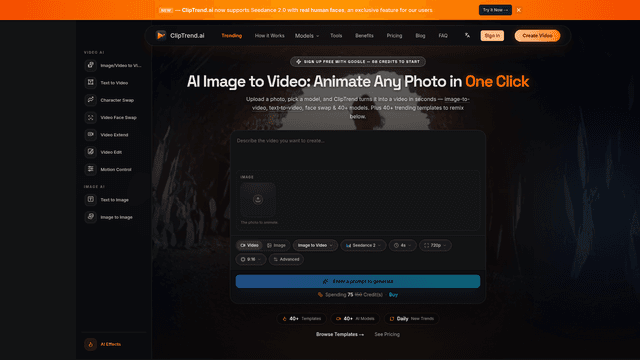The height and width of the screenshot is (360, 640).
Task: Open the How it Works menu item
Action: click(x=269, y=36)
